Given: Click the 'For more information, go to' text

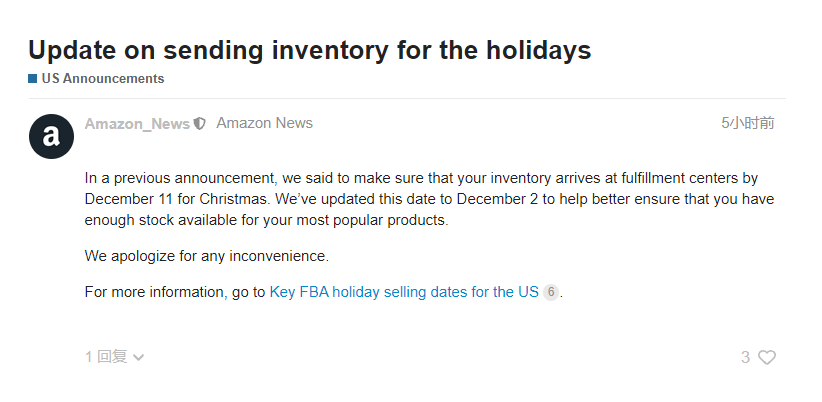Looking at the screenshot, I should 175,293.
